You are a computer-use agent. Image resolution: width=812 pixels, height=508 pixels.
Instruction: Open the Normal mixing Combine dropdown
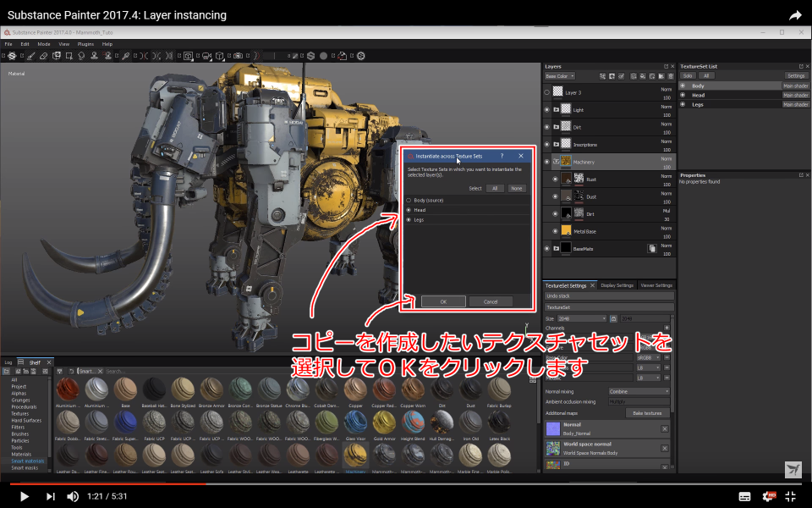639,391
